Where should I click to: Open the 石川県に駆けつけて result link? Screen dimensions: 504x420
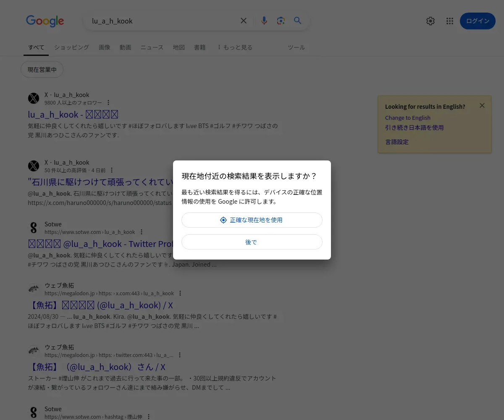coord(100,182)
